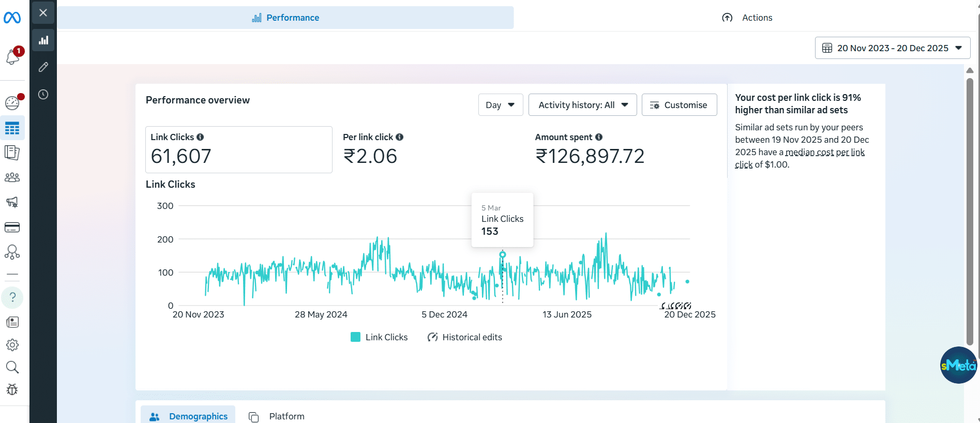Expand the Day granularity dropdown

coord(500,105)
